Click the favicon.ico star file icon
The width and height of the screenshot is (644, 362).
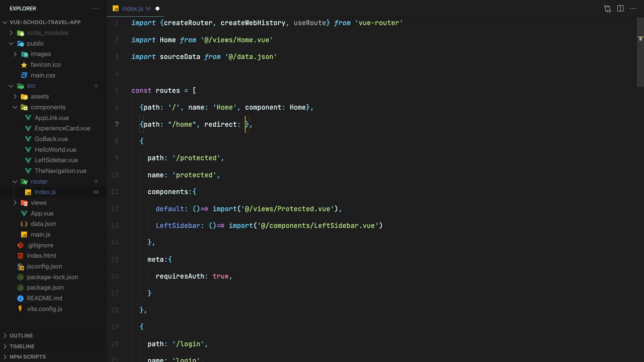point(24,65)
